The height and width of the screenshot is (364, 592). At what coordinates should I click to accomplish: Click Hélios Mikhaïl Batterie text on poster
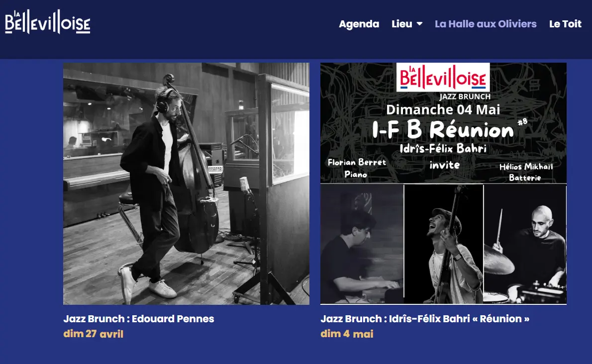coord(525,172)
